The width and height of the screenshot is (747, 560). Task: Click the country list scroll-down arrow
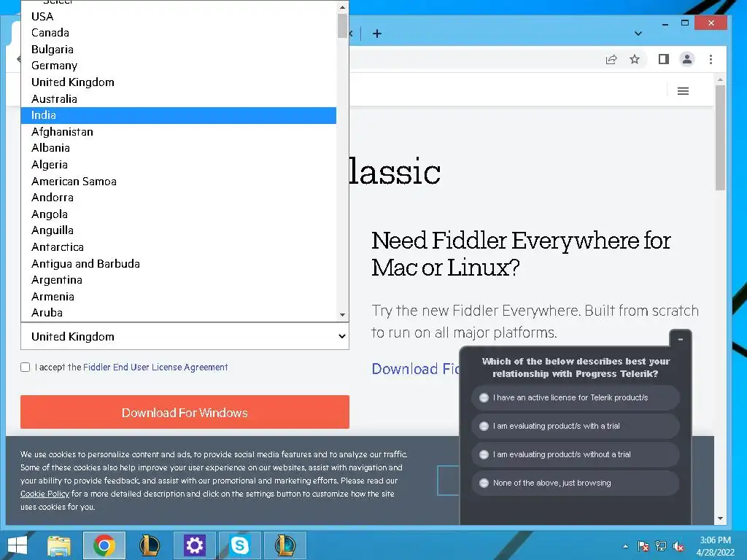click(x=342, y=315)
